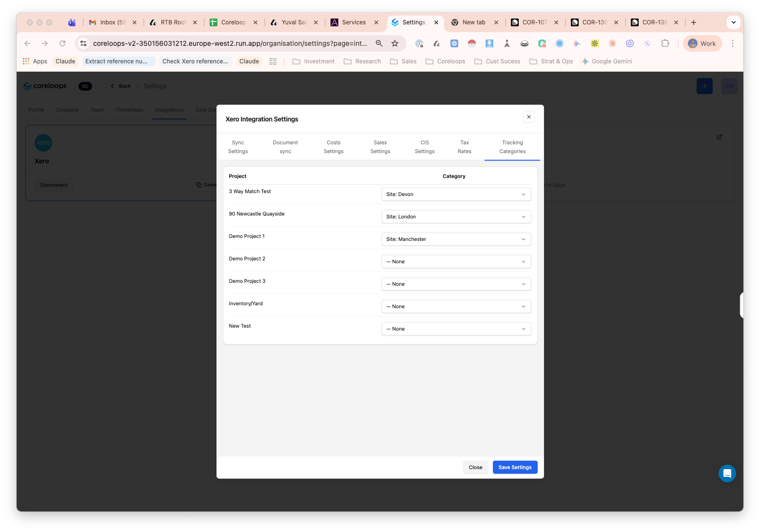Open the Chrome extensions puzzle icon
Screen dimensions: 760x532
click(665, 43)
